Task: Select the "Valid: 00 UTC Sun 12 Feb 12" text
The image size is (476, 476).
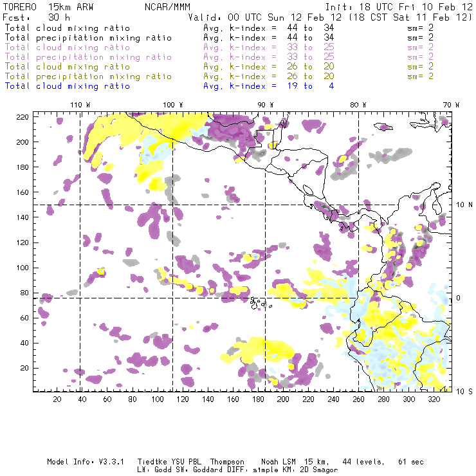Action: (265, 17)
